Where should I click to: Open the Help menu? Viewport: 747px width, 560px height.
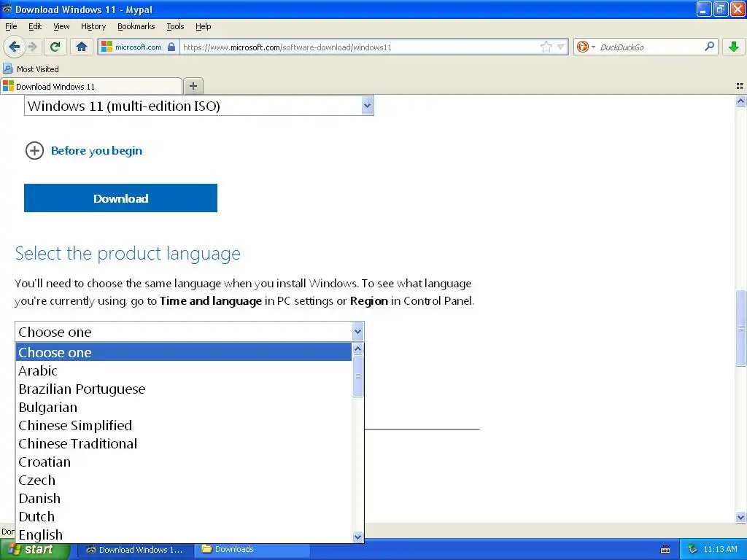(203, 26)
